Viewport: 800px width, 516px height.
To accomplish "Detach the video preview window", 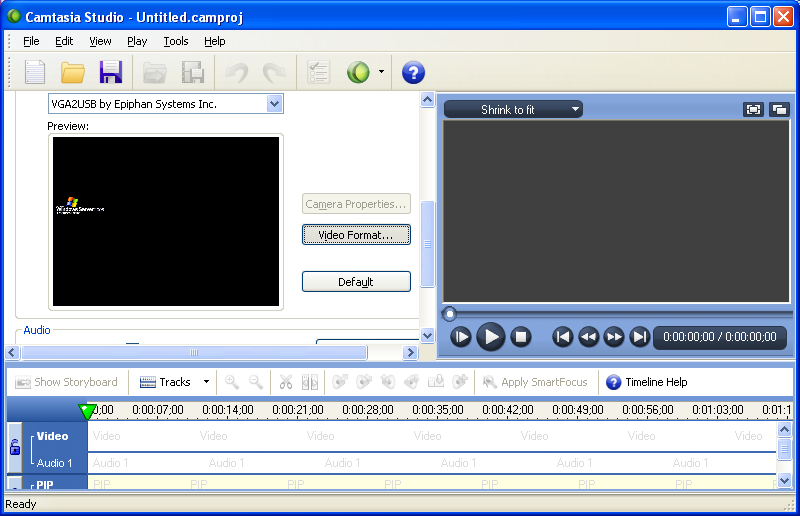I will click(x=778, y=110).
